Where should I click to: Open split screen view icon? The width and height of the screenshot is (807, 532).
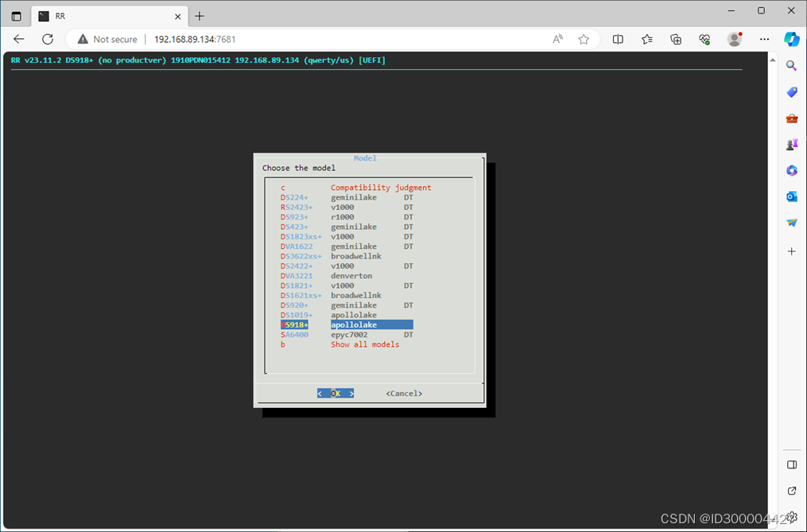pos(618,39)
